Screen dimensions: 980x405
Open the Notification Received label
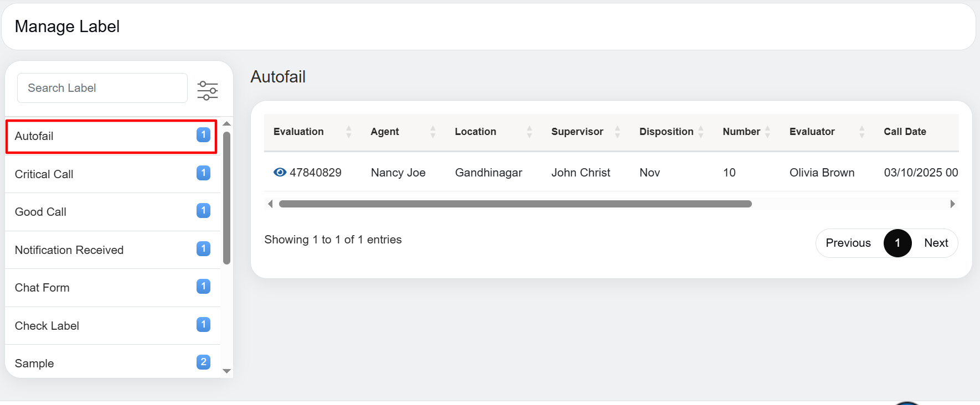(69, 250)
